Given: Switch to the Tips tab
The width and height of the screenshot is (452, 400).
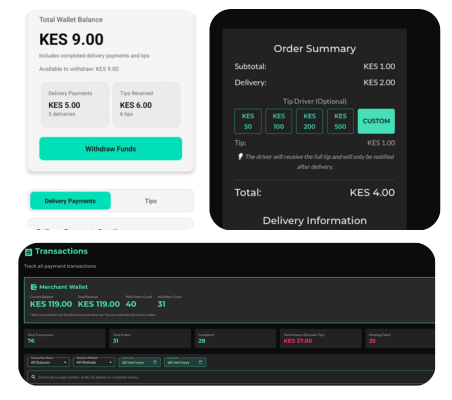Looking at the screenshot, I should [x=151, y=201].
